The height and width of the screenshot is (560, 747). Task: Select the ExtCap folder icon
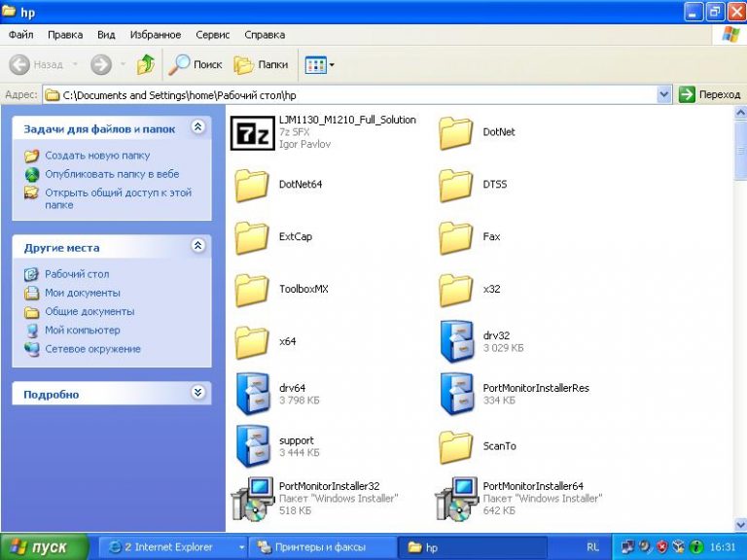click(252, 237)
